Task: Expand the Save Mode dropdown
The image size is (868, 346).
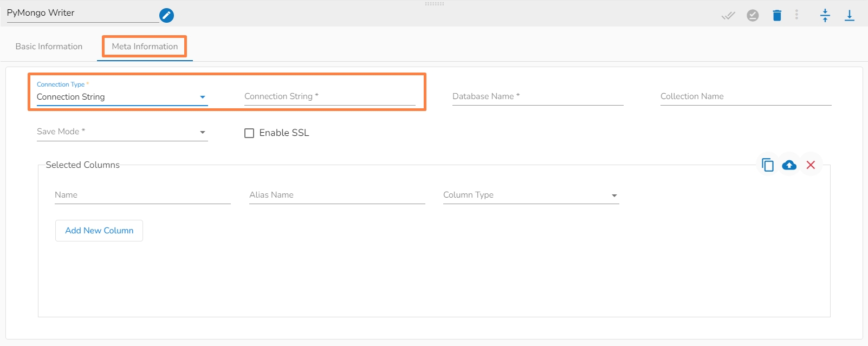Action: click(x=122, y=132)
